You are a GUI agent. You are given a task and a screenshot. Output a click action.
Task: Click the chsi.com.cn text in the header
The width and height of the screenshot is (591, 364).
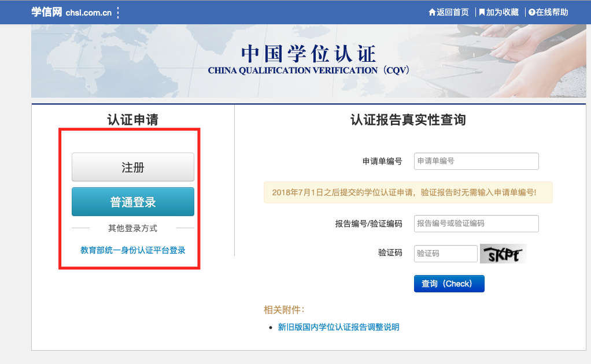88,13
